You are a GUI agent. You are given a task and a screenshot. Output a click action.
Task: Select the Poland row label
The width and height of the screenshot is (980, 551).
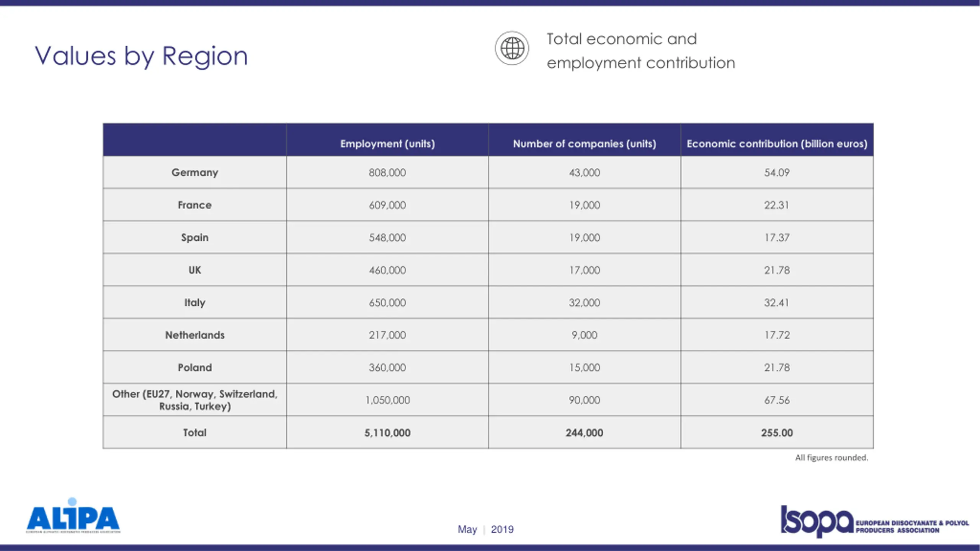point(195,368)
